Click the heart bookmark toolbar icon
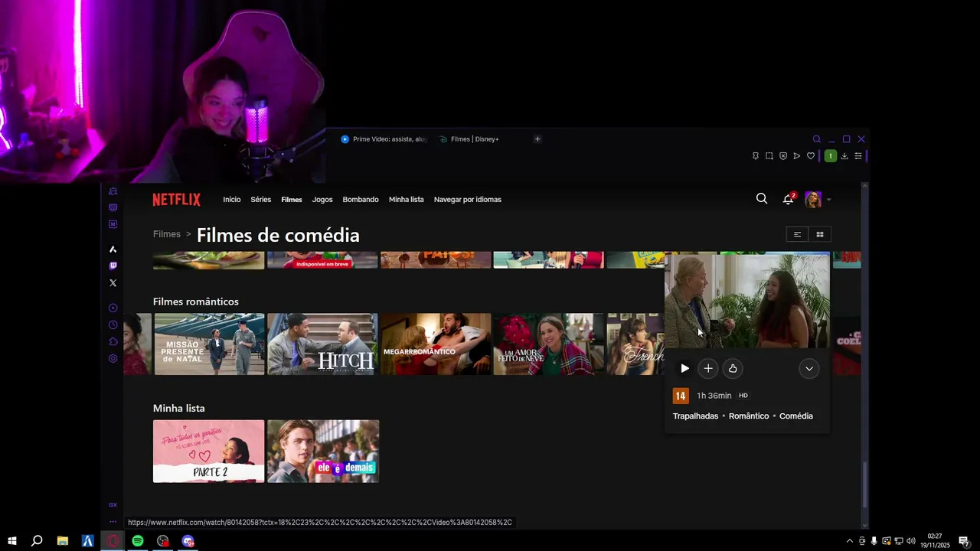Image resolution: width=980 pixels, height=551 pixels. 811,156
